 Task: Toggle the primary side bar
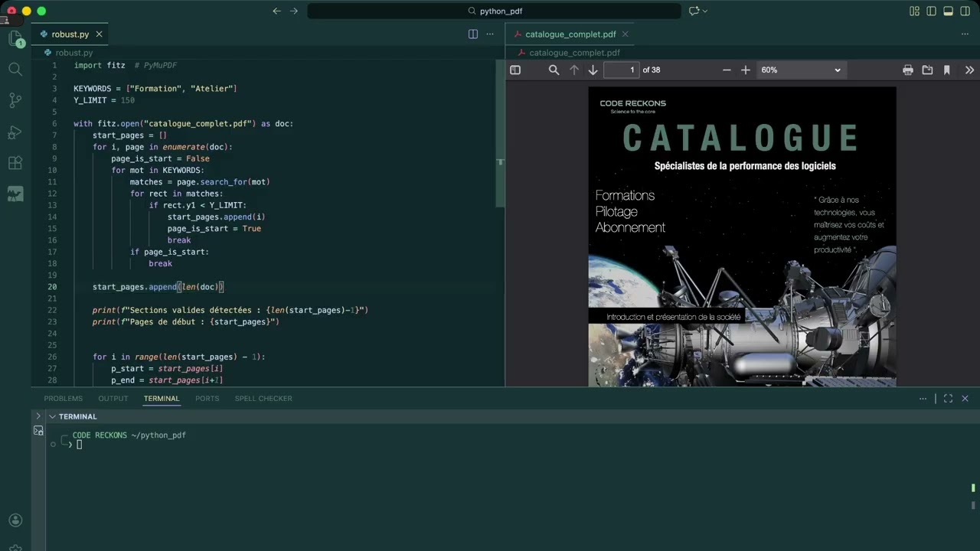[x=931, y=11]
